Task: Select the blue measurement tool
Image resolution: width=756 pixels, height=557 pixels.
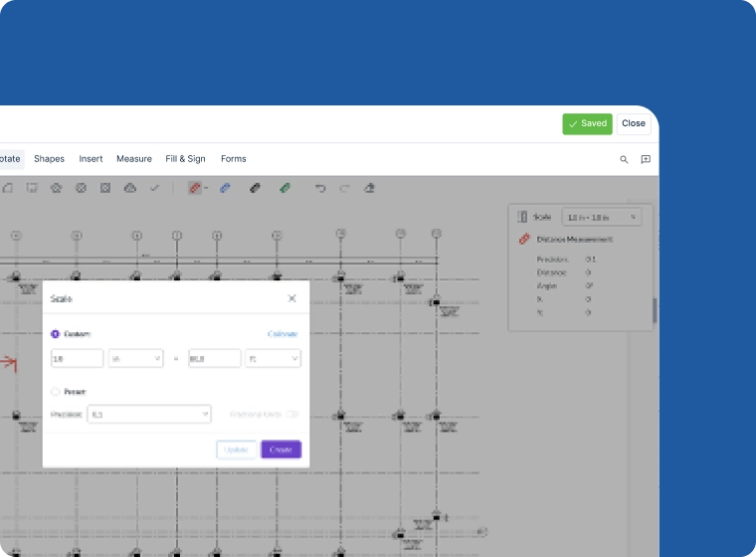Action: point(225,188)
